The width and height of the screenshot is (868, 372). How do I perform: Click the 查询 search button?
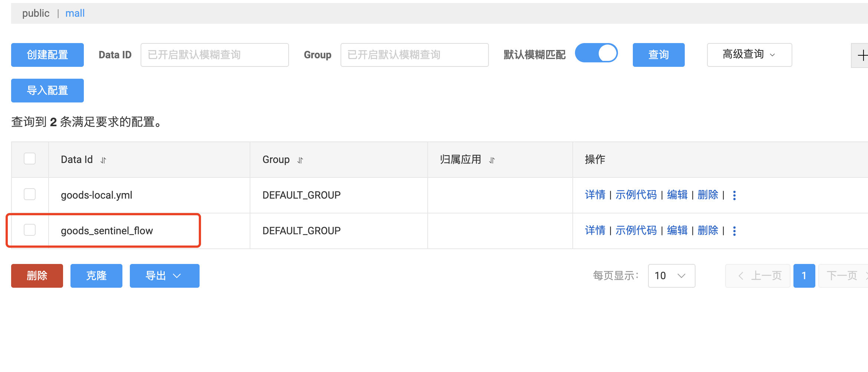coord(658,55)
